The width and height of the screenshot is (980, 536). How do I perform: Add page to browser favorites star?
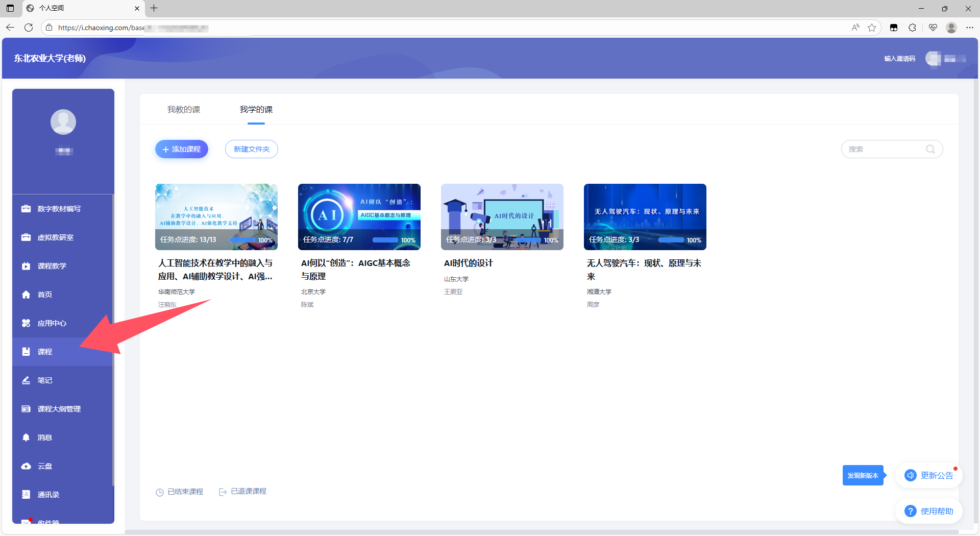872,28
